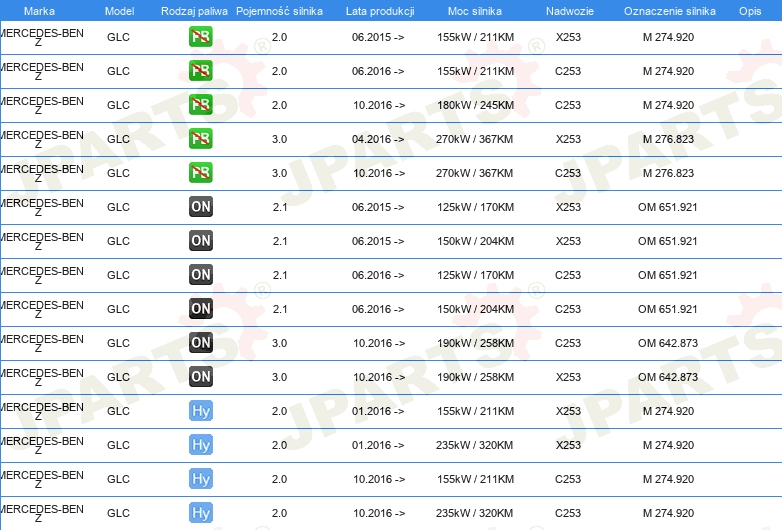Click OM 642.873 in the X253 row
The image size is (782, 530).
(x=668, y=377)
